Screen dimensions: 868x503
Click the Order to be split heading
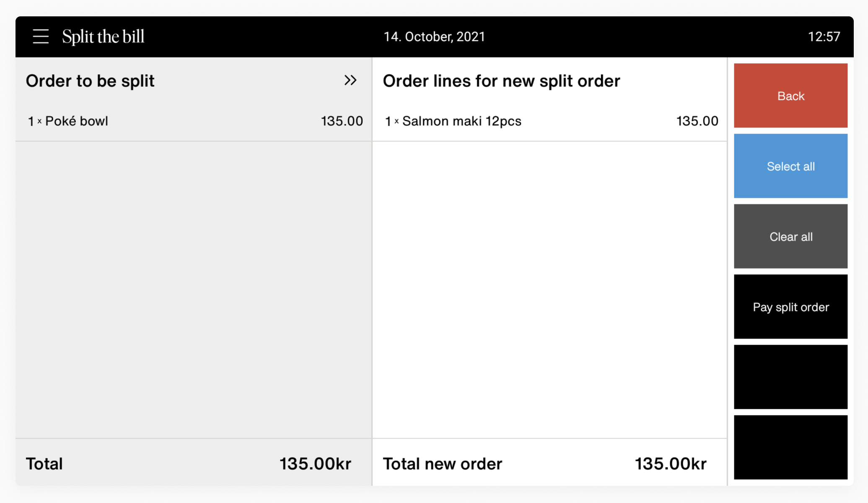90,81
